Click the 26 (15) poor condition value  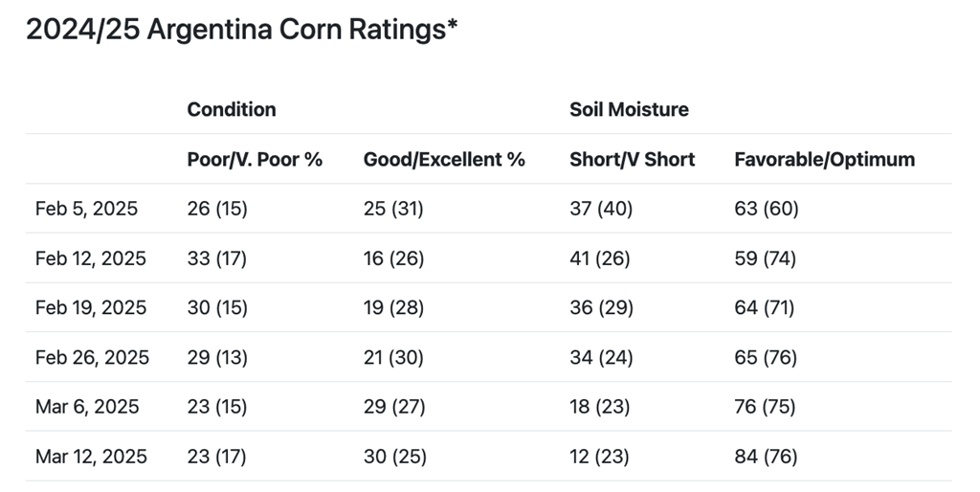click(217, 209)
